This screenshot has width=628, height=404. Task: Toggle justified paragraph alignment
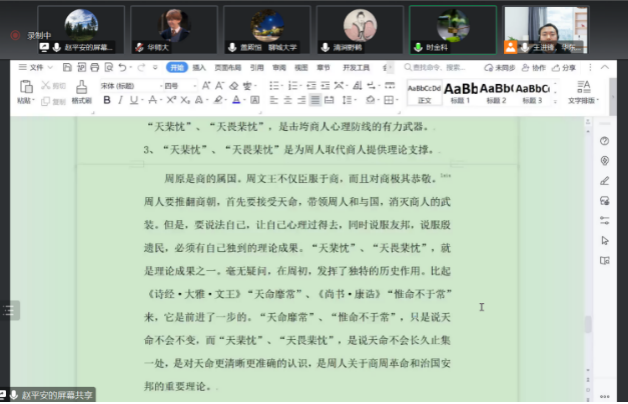coord(315,101)
